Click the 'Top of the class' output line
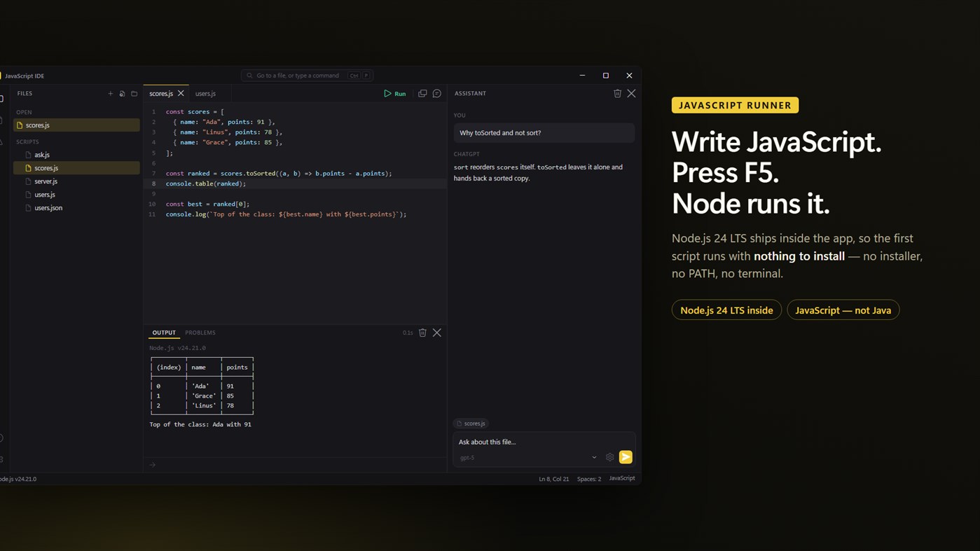980x551 pixels. (x=200, y=424)
